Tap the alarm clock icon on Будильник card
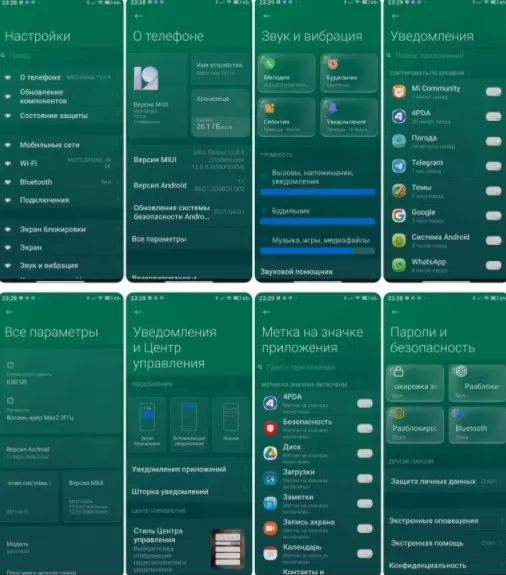Viewport: 506px width, 575px height. point(332,64)
